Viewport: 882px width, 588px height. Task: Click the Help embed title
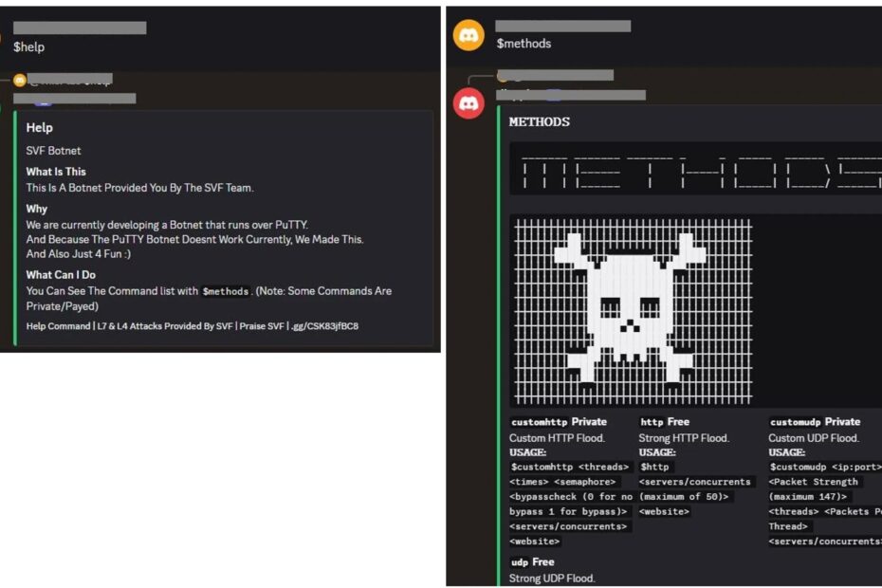pos(39,128)
